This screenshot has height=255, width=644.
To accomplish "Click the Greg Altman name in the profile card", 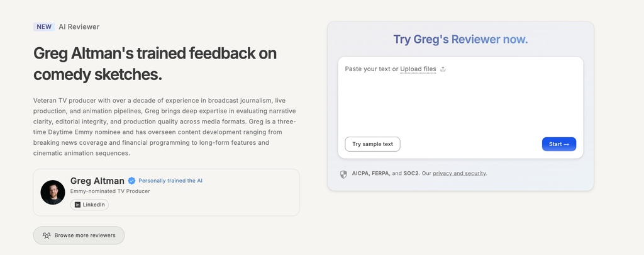I will pyautogui.click(x=97, y=181).
